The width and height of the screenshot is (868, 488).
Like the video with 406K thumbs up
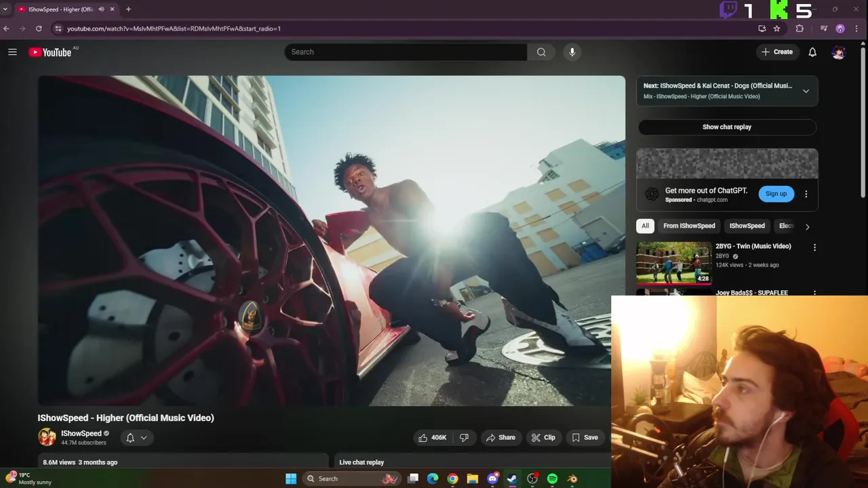(433, 438)
